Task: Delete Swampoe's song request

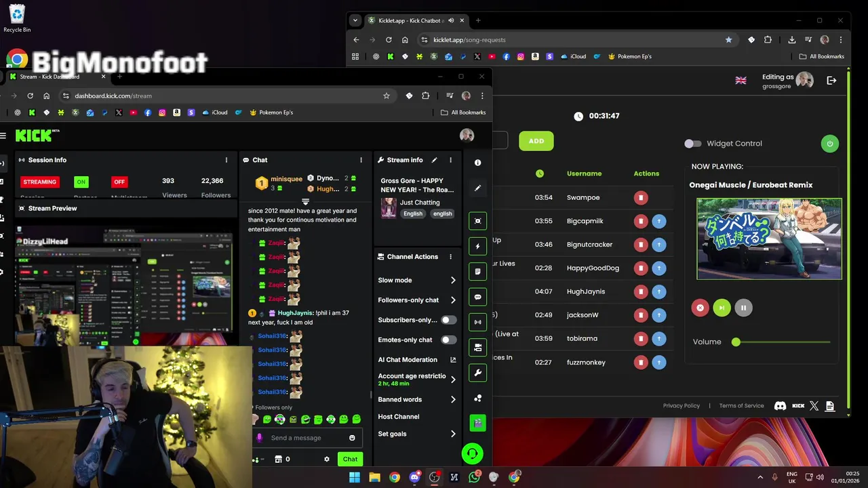Action: click(641, 198)
